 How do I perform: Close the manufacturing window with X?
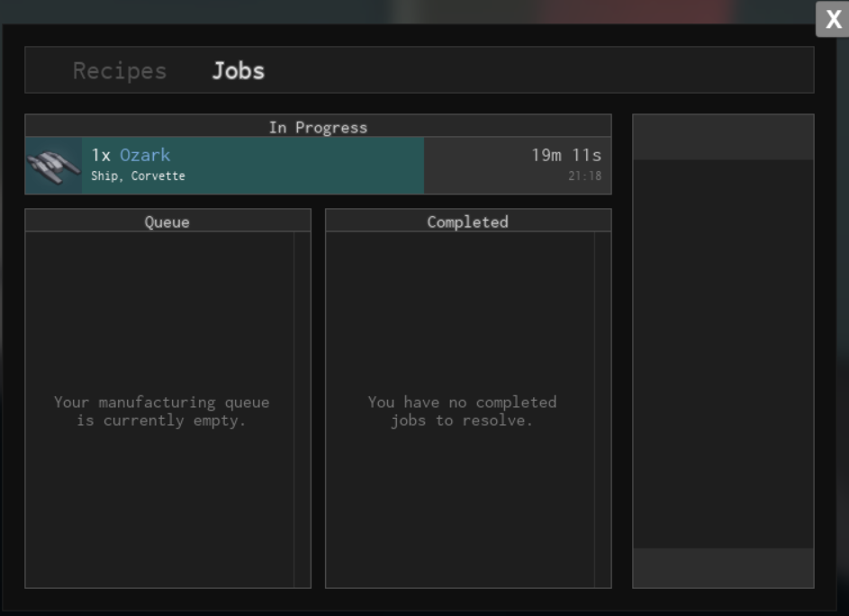point(833,20)
